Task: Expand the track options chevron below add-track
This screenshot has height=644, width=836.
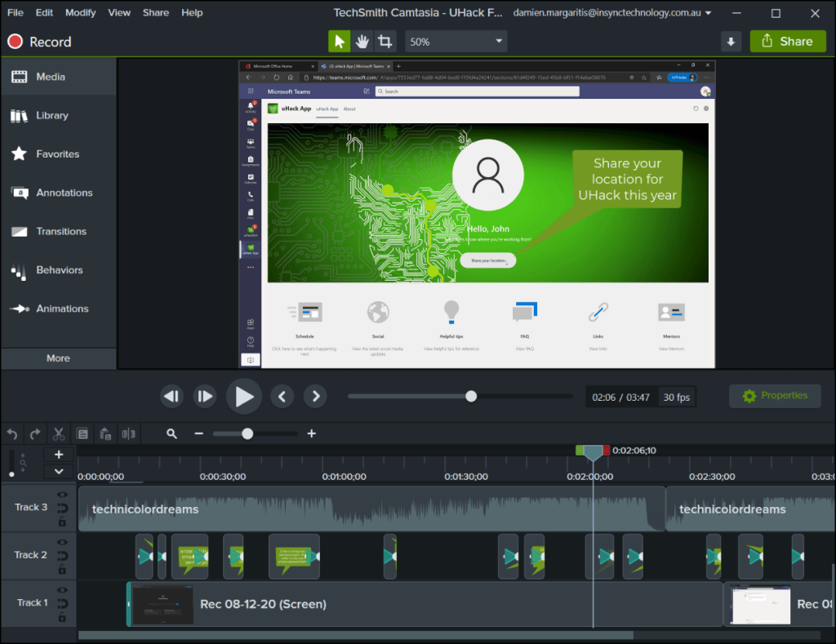Action: coord(59,471)
